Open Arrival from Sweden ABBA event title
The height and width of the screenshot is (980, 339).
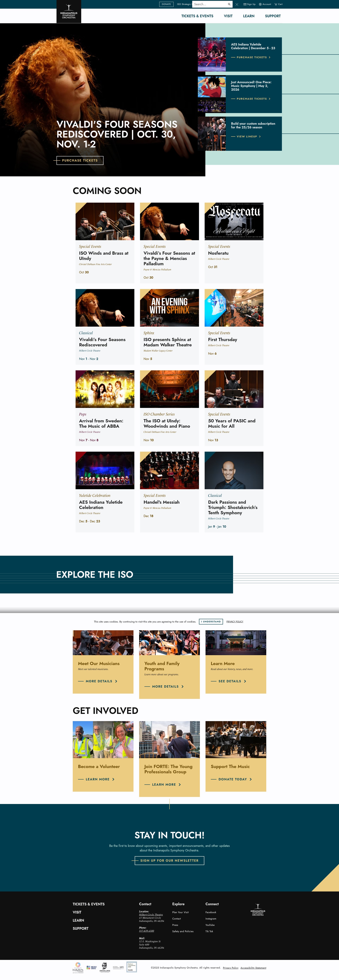point(101,423)
